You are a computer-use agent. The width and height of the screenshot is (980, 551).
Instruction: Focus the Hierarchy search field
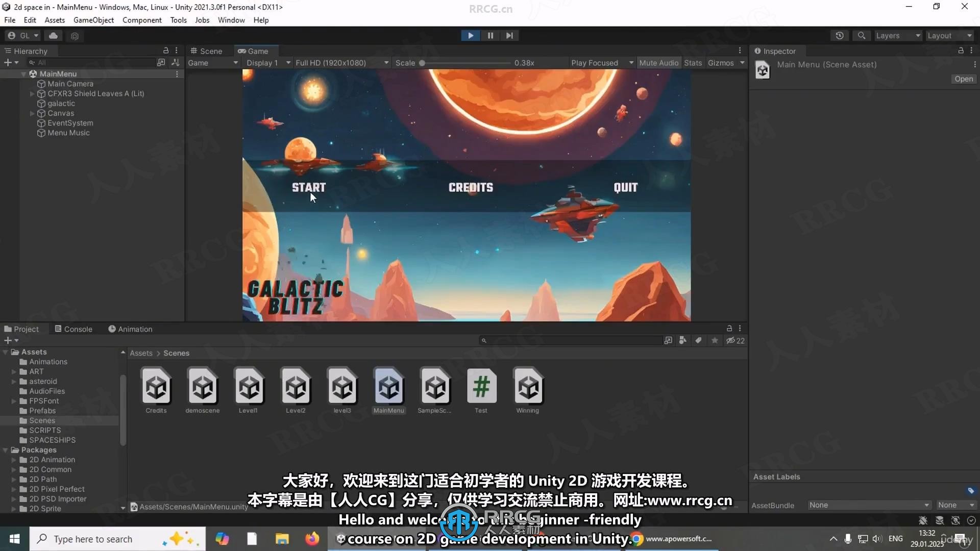coord(91,63)
